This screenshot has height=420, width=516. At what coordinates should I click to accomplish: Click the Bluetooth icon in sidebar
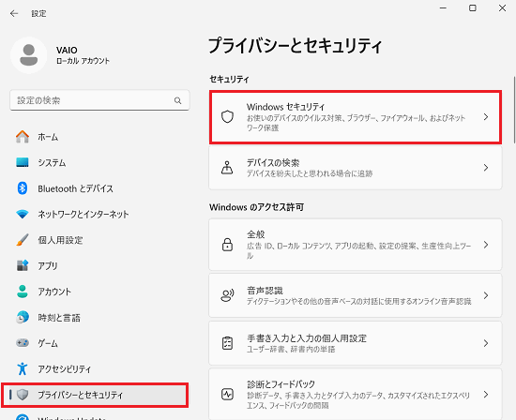click(x=23, y=188)
